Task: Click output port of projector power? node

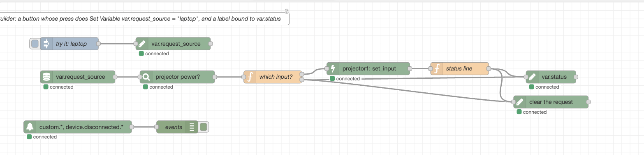Action: click(x=215, y=77)
